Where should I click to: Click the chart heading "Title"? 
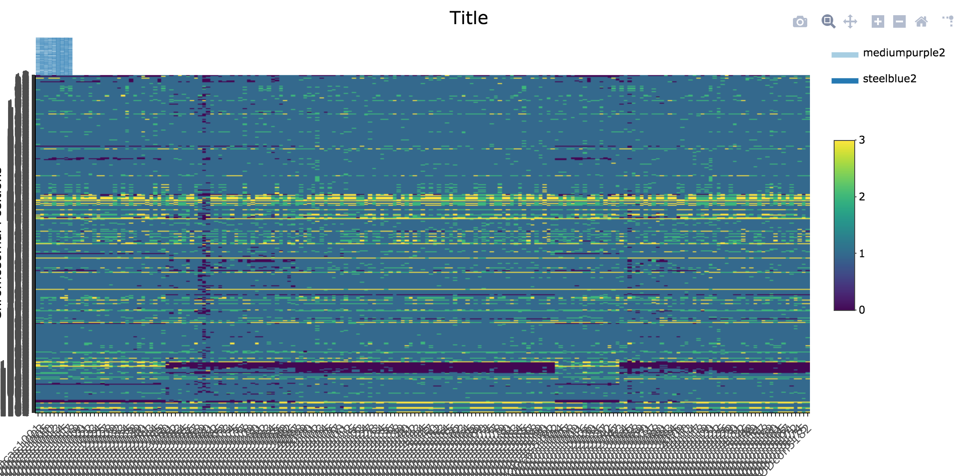pos(469,18)
